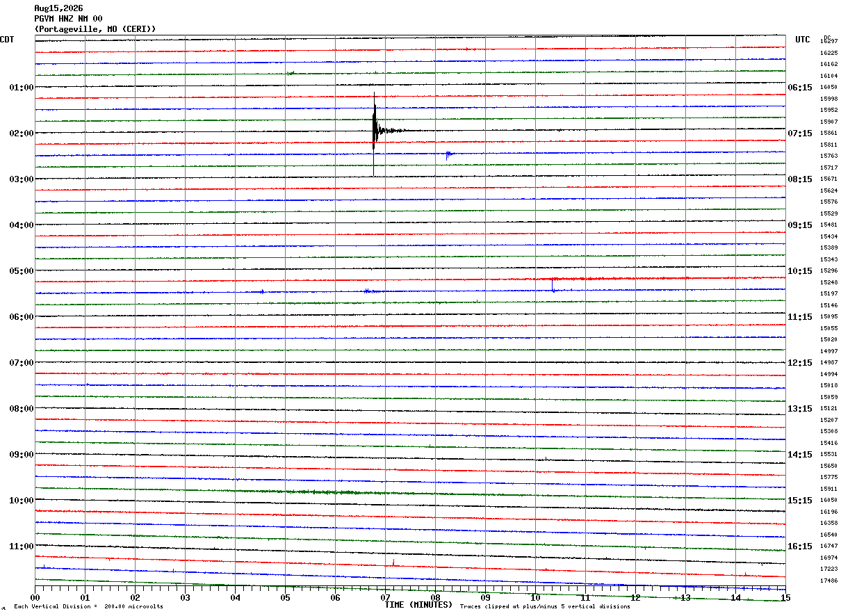Select DC offset value 16225
The image size is (841, 616).
pos(828,53)
